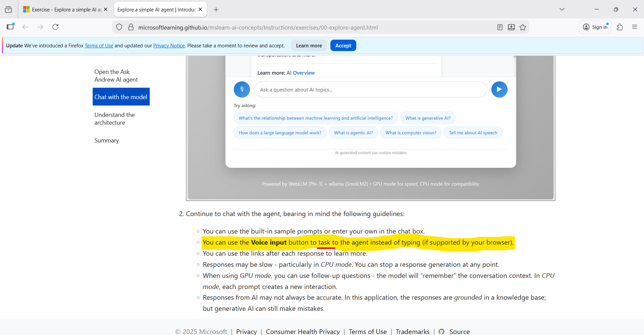Screen dimensions: 644x335
Task: Open the list all tabs chevron
Action: [562, 9]
